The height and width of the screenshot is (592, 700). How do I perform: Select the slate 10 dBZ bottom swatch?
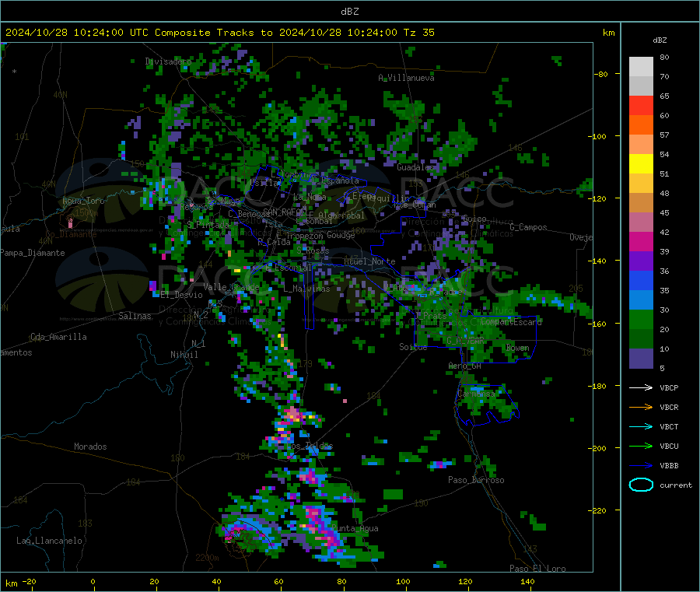pos(641,359)
